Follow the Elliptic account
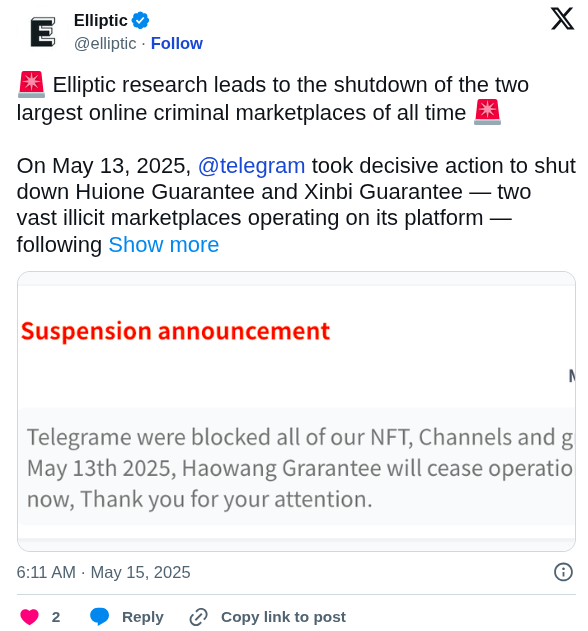588x631 pixels. click(x=177, y=43)
